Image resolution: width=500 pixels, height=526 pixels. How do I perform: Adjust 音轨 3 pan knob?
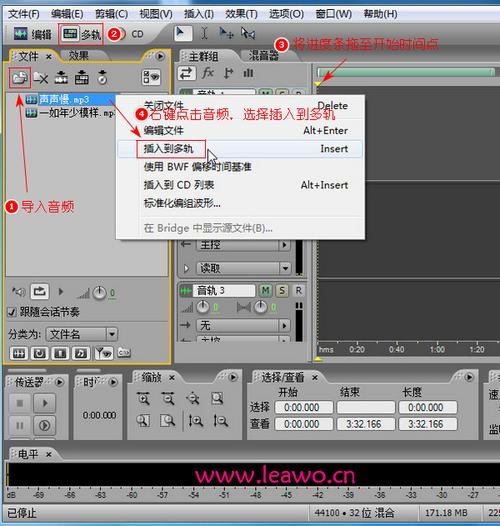point(261,307)
